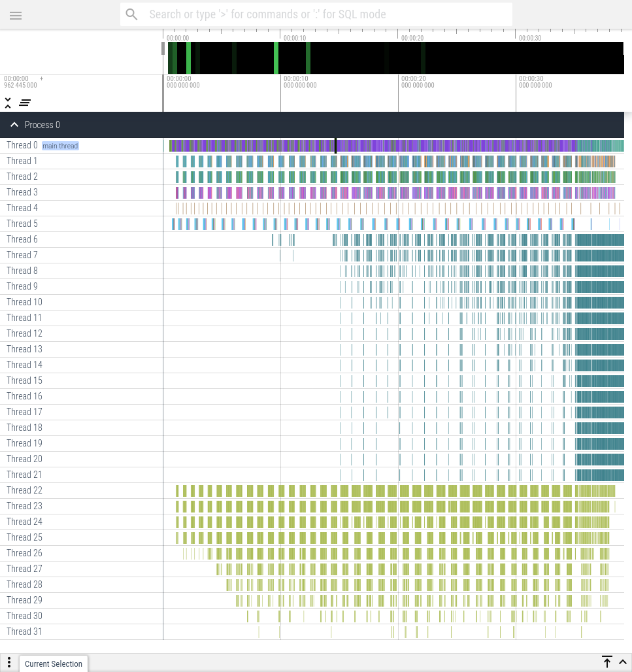The width and height of the screenshot is (632, 672).
Task: Click the Thread 22 track name
Action: (24, 490)
